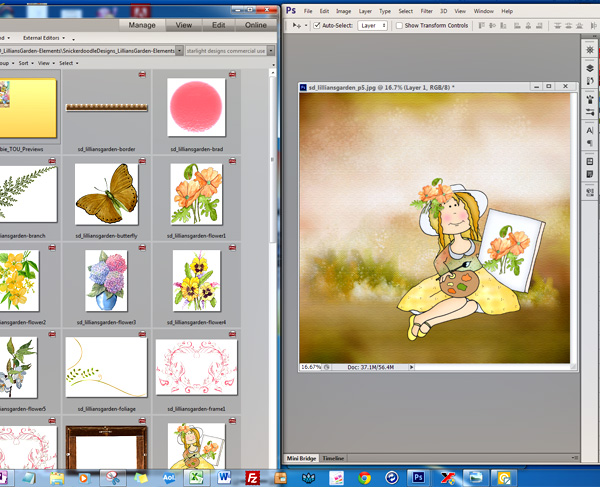Open the Layer menu in Photoshop

[365, 11]
